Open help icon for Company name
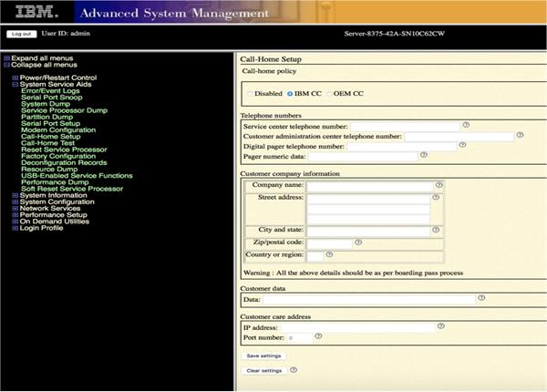 439,185
